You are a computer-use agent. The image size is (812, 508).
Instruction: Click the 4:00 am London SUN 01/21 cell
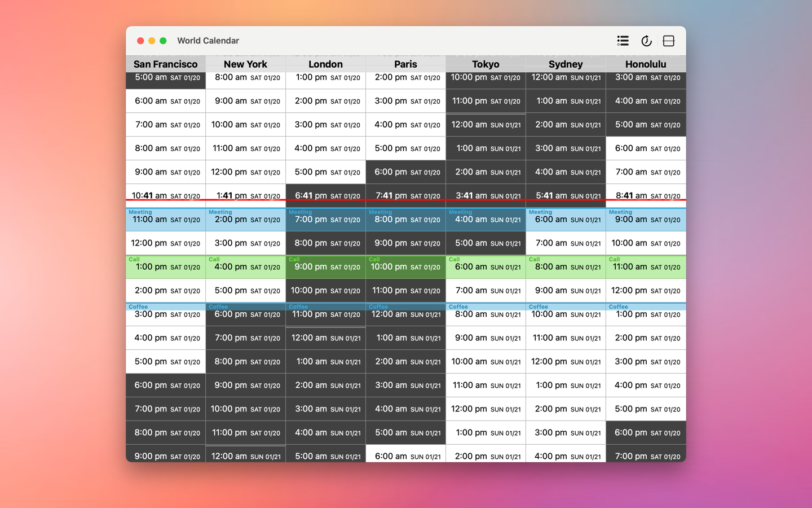pyautogui.click(x=326, y=433)
